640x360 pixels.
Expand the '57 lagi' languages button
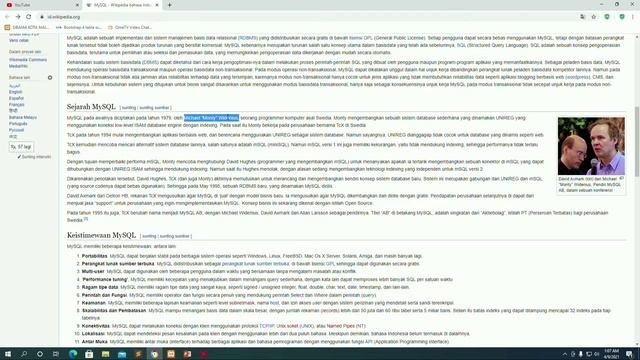[x=21, y=147]
